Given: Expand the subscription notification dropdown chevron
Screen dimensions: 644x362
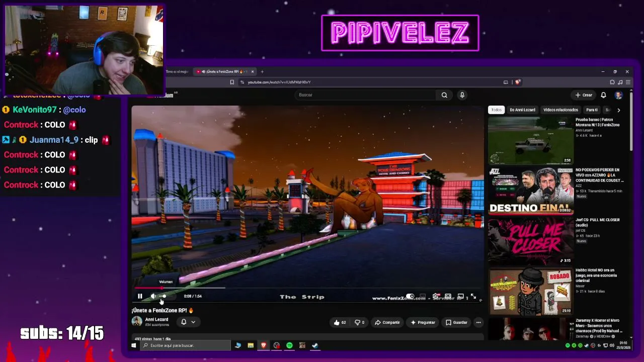Looking at the screenshot, I should point(193,322).
